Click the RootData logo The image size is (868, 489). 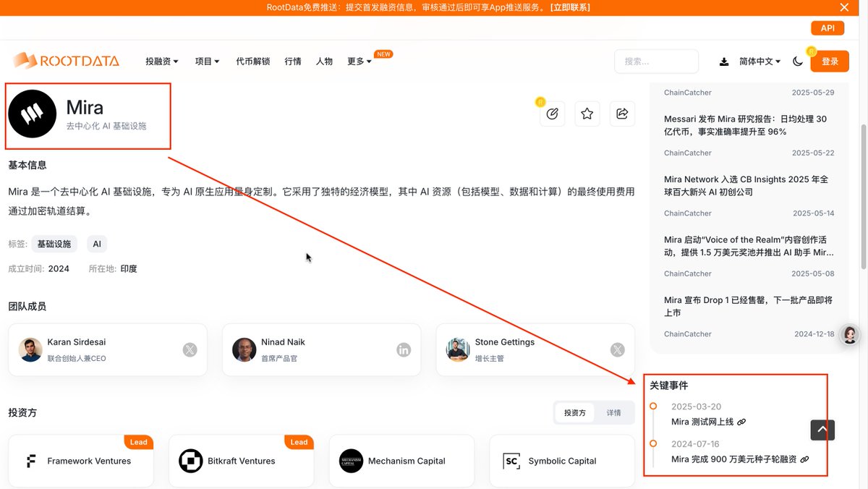[x=66, y=61]
